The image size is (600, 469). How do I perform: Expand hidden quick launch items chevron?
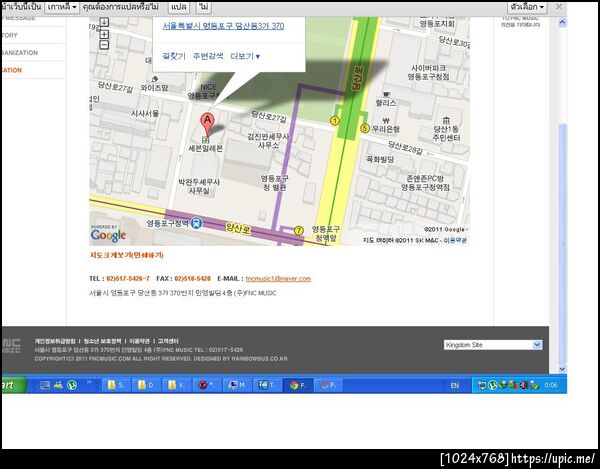coord(89,382)
